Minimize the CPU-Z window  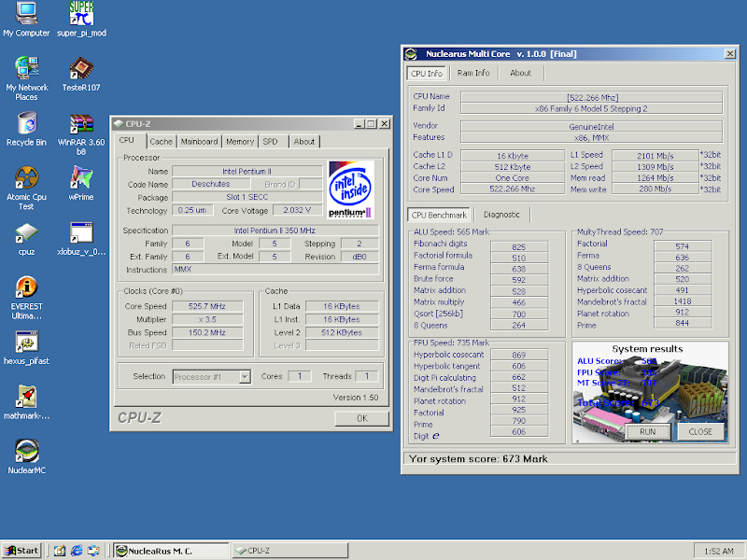tap(360, 124)
